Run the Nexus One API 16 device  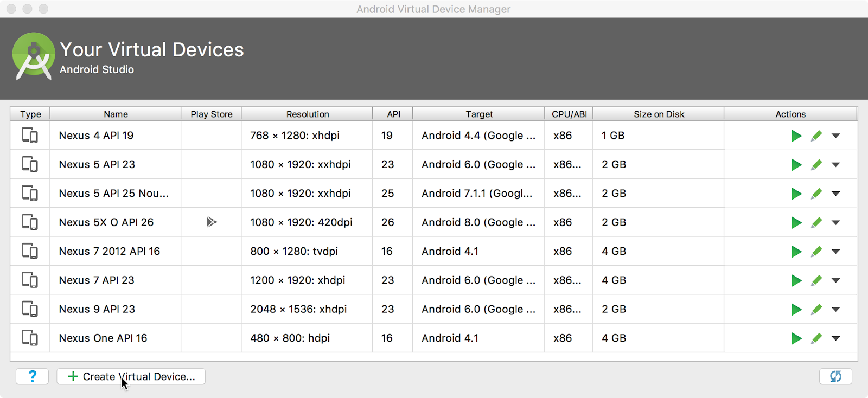point(796,338)
